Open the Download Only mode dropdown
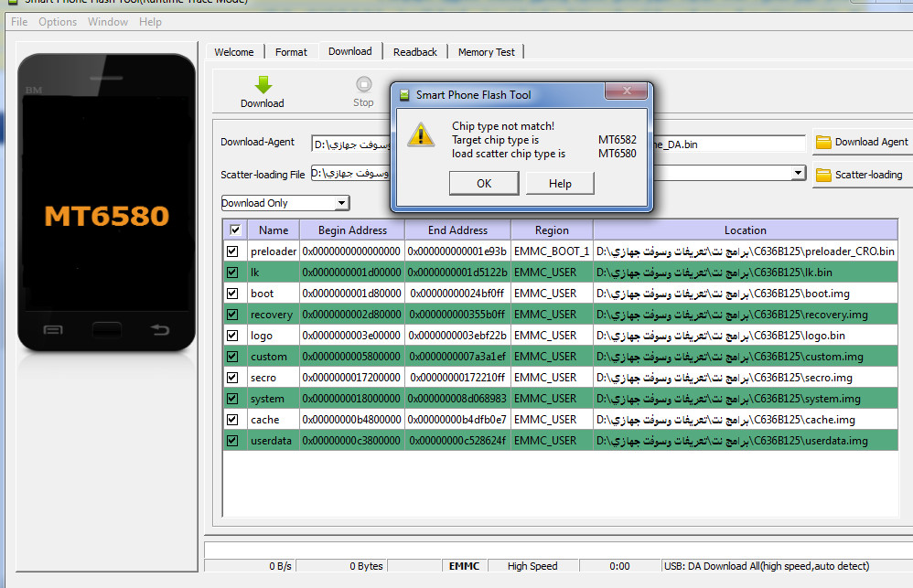Screen dimensions: 913x588 (342, 203)
